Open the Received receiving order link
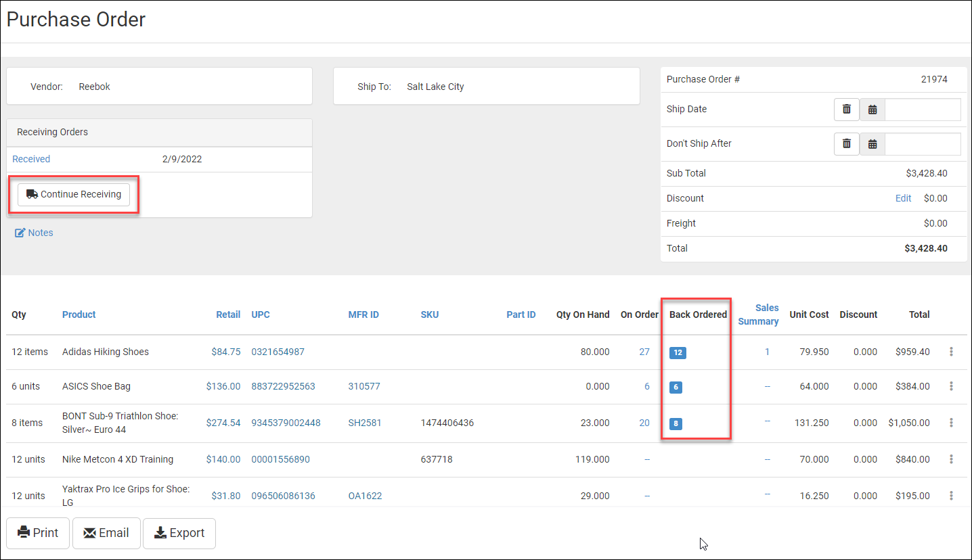 [31, 159]
